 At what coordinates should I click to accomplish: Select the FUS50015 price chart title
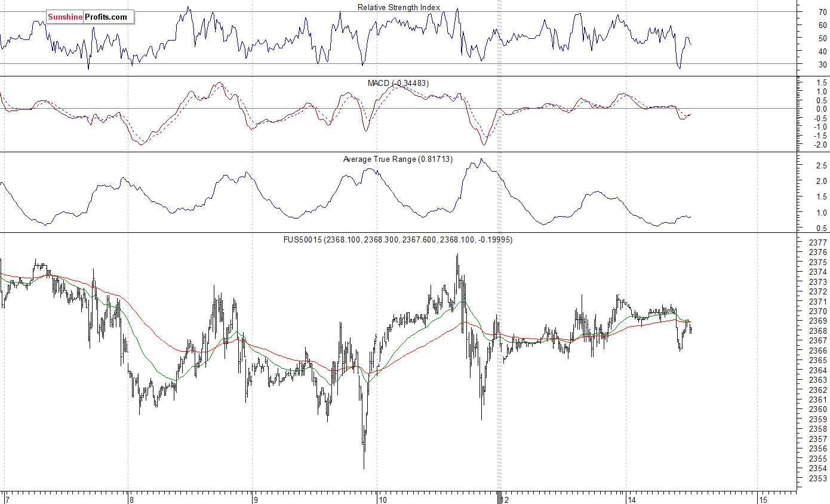pyautogui.click(x=398, y=239)
